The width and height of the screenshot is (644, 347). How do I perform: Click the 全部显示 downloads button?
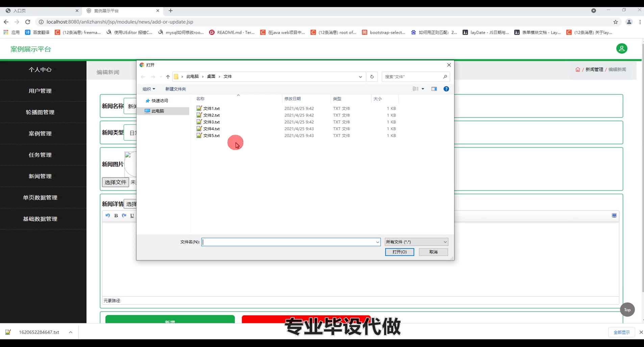click(622, 332)
